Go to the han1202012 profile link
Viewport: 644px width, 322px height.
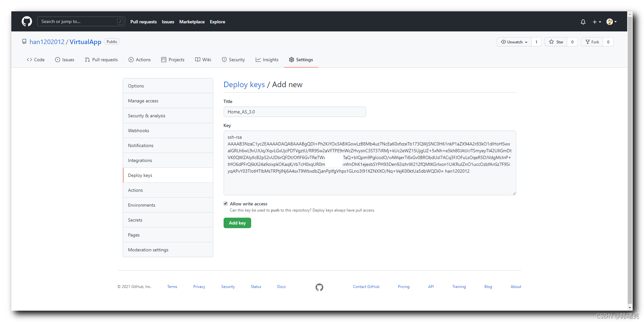(x=47, y=42)
